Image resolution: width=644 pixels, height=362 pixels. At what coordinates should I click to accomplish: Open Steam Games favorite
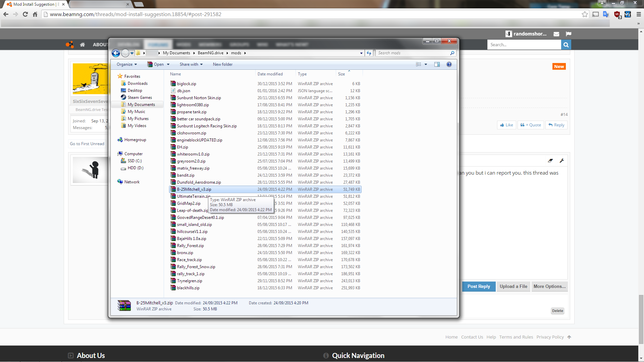point(140,98)
